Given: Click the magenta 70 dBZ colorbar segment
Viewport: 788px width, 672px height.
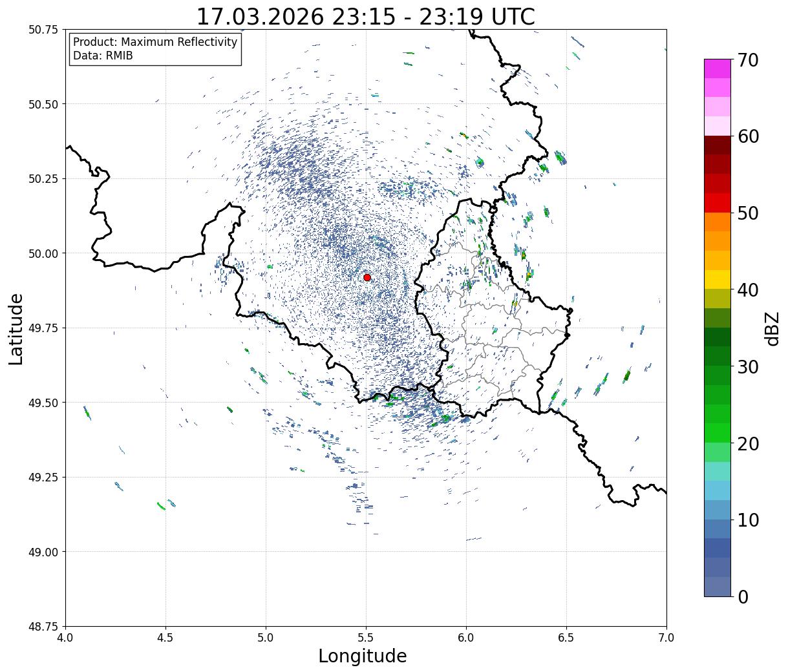Looking at the screenshot, I should [x=718, y=68].
